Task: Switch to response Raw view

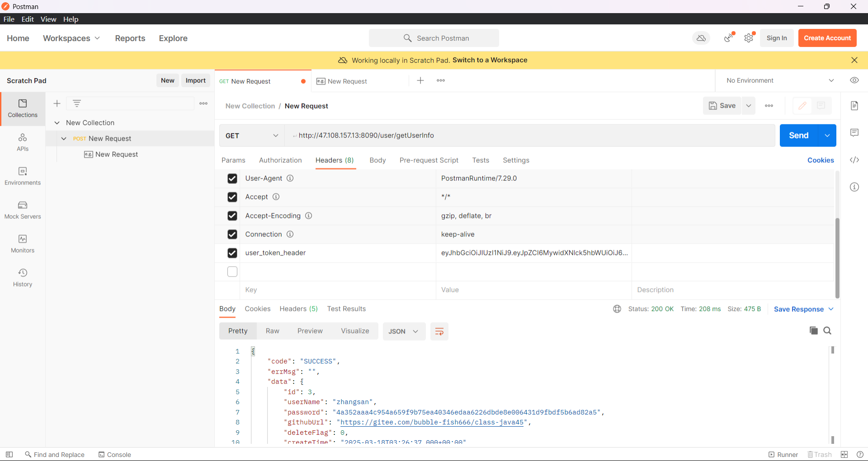Action: (273, 331)
